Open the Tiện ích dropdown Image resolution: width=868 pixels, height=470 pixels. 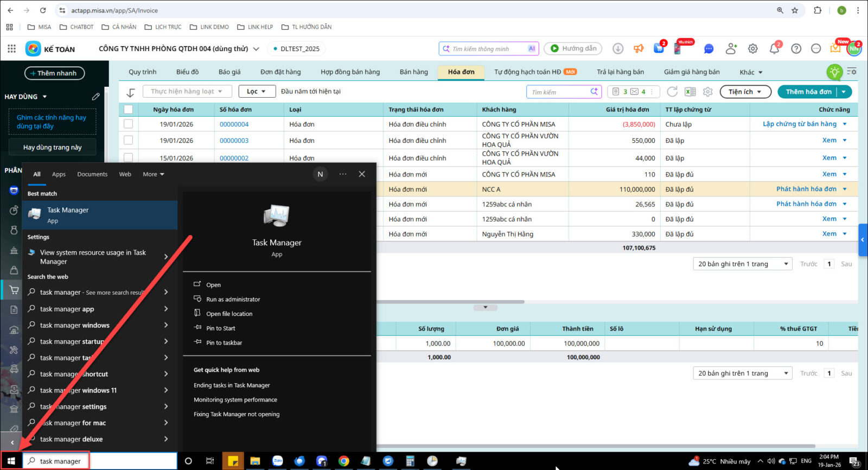745,92
